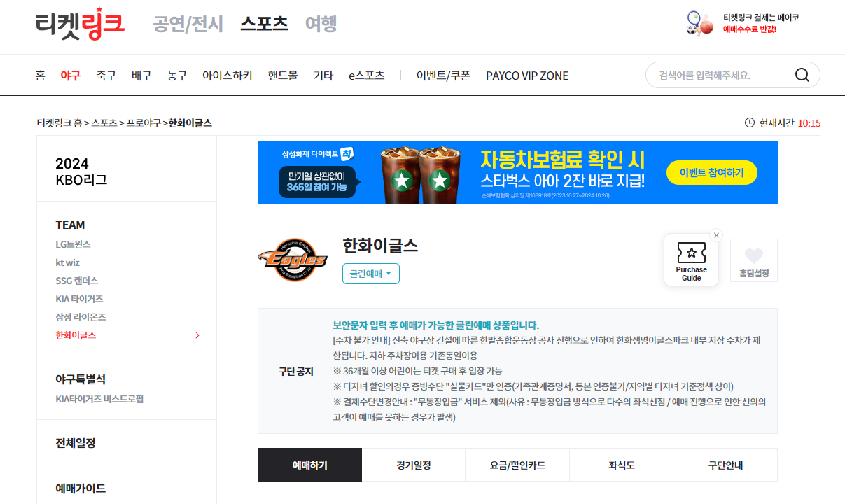The image size is (845, 504).
Task: Select the 야구 menu item
Action: [x=71, y=76]
